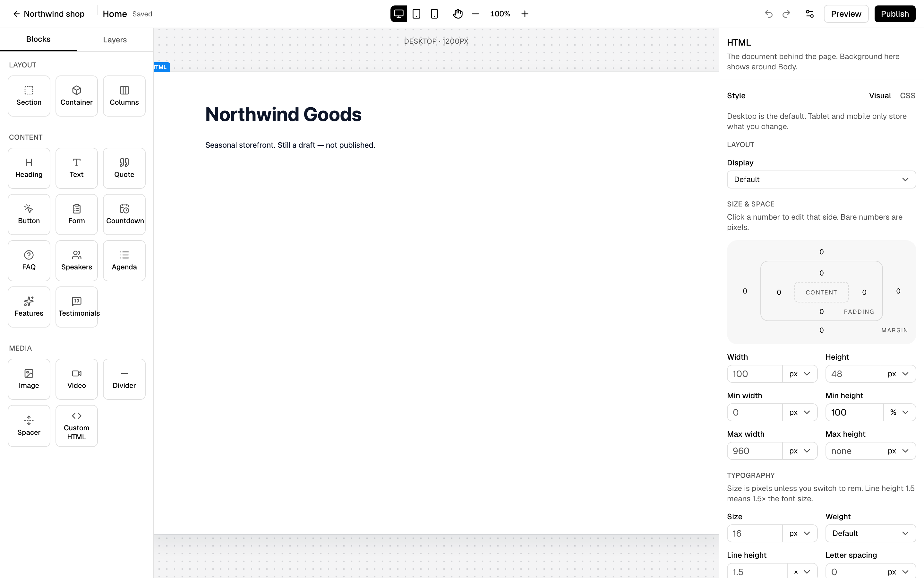This screenshot has height=578, width=924.
Task: Open the Layers tab
Action: point(115,40)
